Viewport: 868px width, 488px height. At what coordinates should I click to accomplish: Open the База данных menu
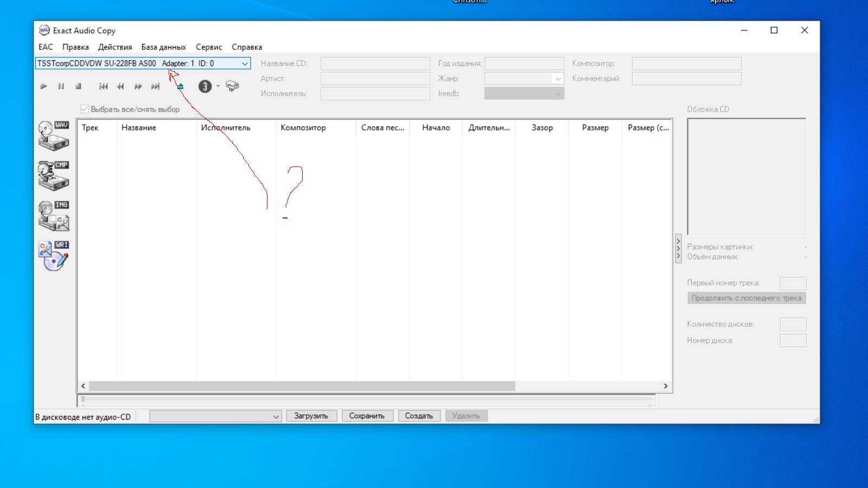164,47
